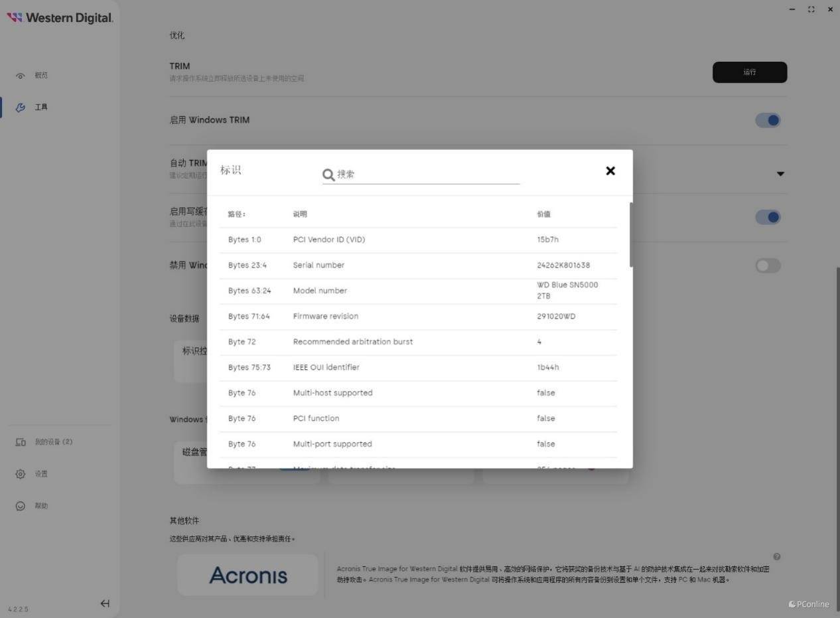Select the Model number row

[418, 291]
